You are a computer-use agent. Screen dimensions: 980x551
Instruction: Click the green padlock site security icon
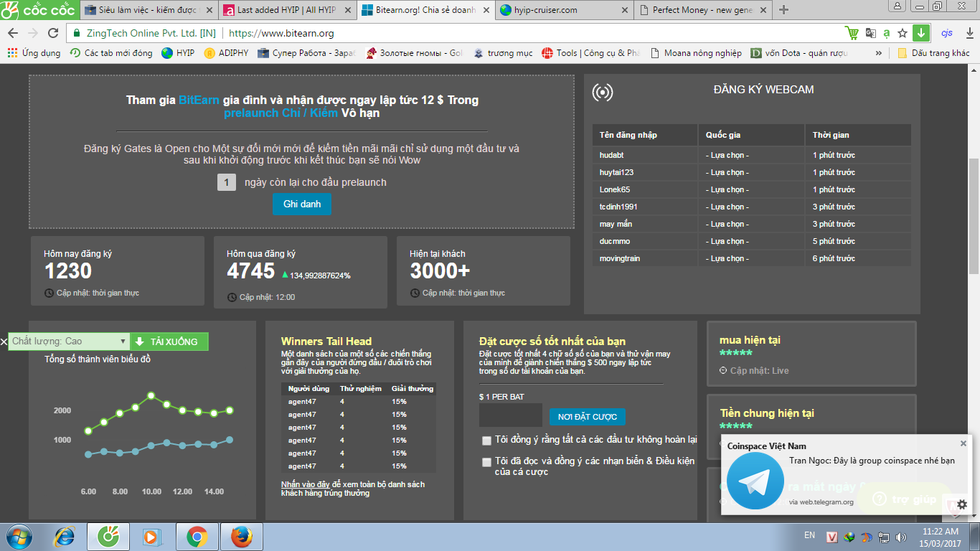pos(77,33)
